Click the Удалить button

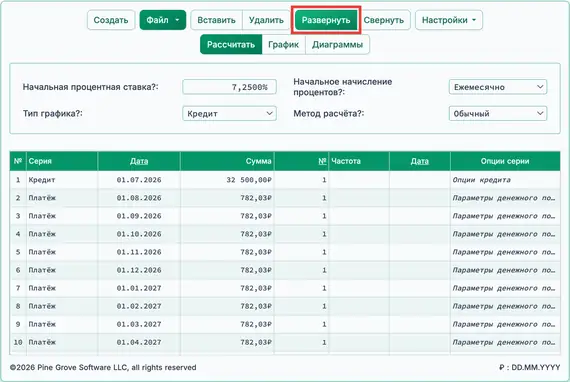click(266, 20)
